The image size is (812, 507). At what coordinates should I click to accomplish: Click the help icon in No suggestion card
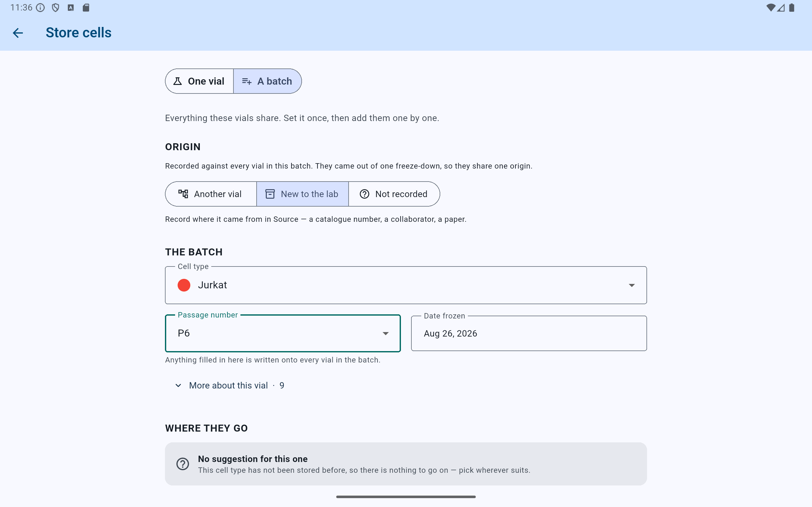(x=182, y=464)
